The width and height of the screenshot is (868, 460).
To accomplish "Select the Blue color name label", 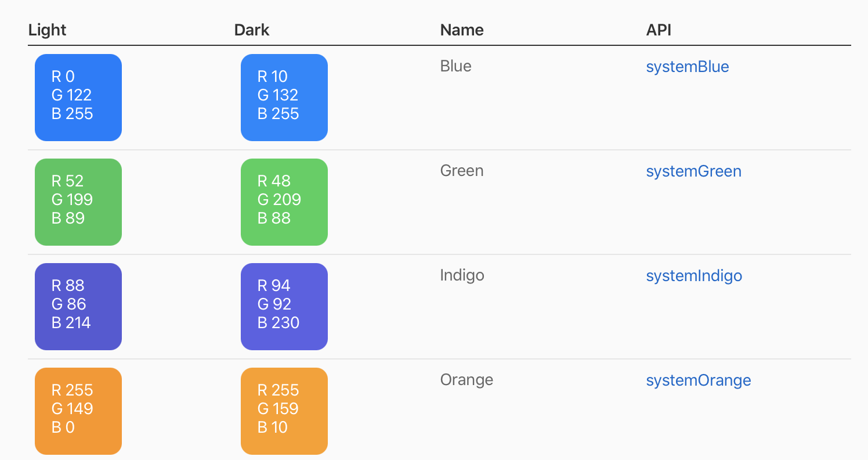I will 455,66.
